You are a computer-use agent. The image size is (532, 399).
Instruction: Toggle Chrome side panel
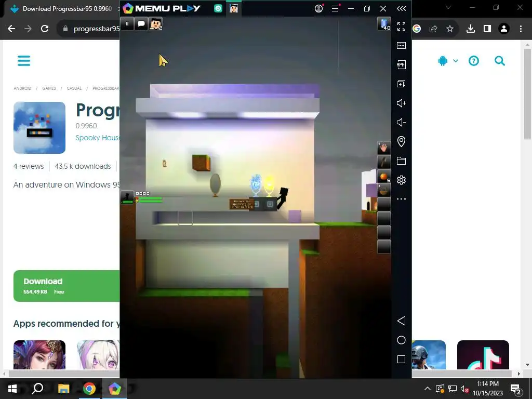(487, 29)
